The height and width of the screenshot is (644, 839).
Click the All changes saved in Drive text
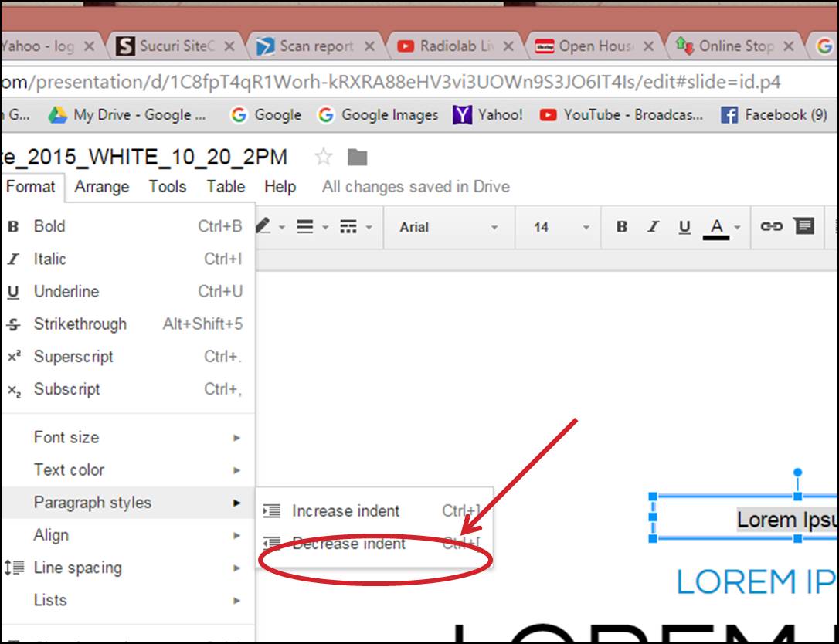click(x=416, y=187)
